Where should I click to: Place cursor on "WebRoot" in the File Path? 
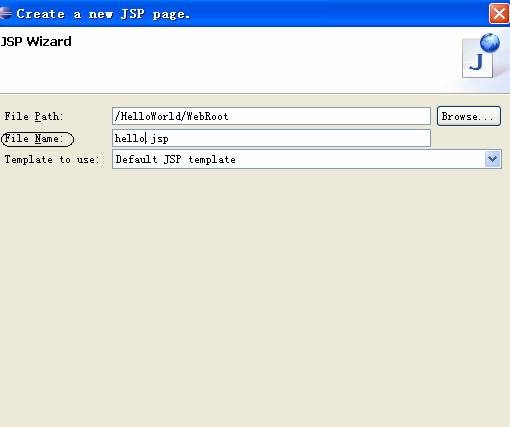tap(207, 116)
